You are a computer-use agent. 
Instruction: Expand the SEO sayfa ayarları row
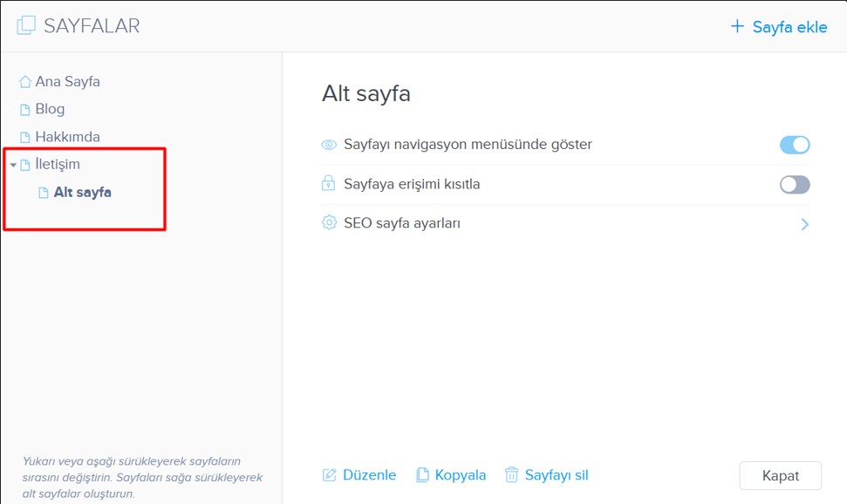click(x=402, y=223)
